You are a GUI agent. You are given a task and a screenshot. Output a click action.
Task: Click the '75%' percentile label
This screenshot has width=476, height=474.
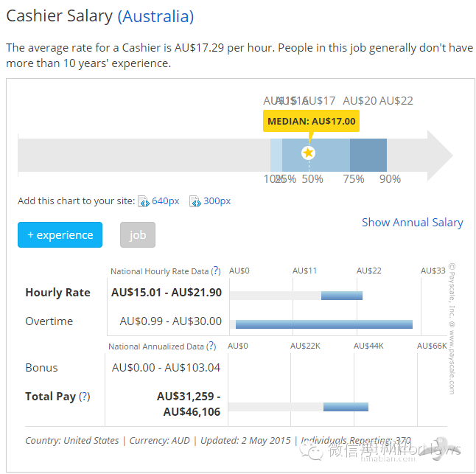(354, 179)
